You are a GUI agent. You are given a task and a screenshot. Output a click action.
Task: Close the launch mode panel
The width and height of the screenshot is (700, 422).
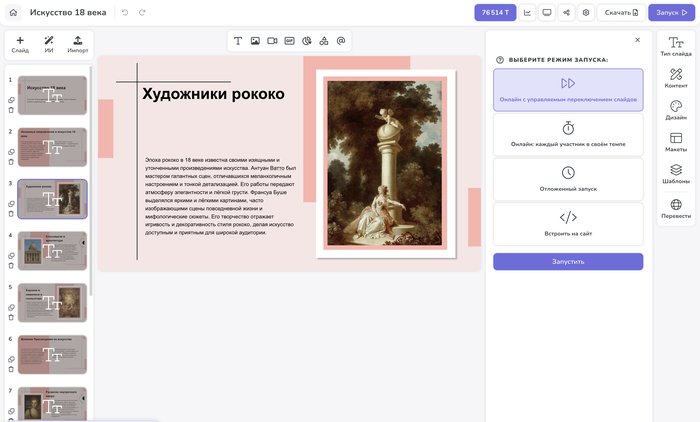point(638,40)
